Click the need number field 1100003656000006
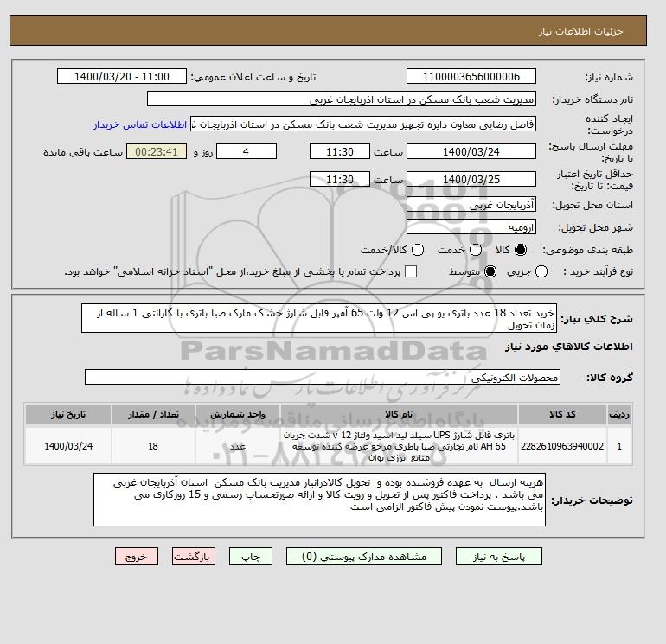 coord(471,76)
